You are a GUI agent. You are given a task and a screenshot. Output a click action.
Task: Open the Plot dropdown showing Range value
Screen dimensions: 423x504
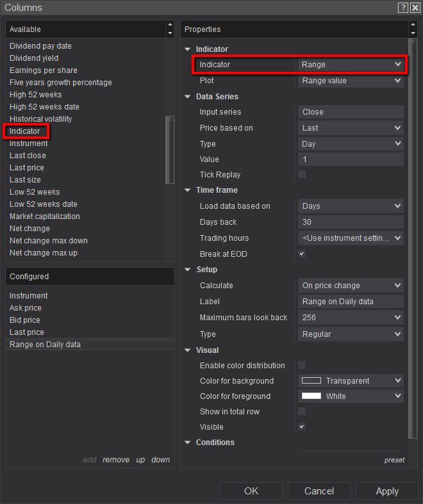(351, 80)
